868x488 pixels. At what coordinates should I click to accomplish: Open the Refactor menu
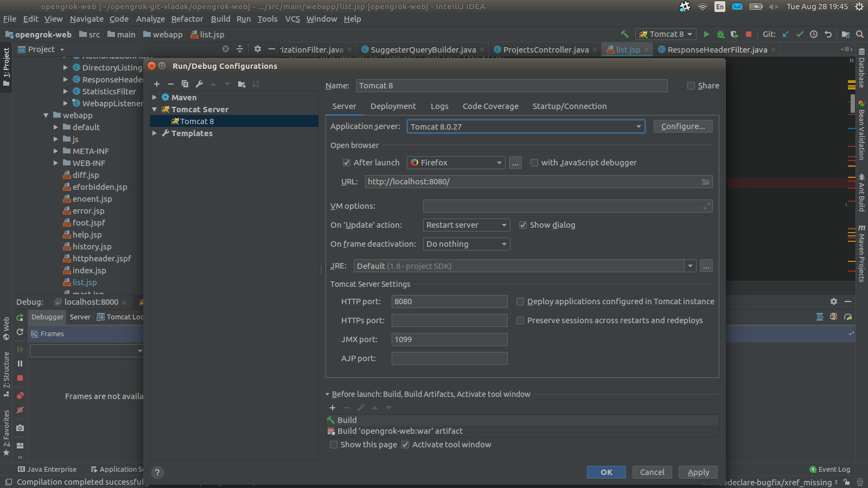coord(187,19)
